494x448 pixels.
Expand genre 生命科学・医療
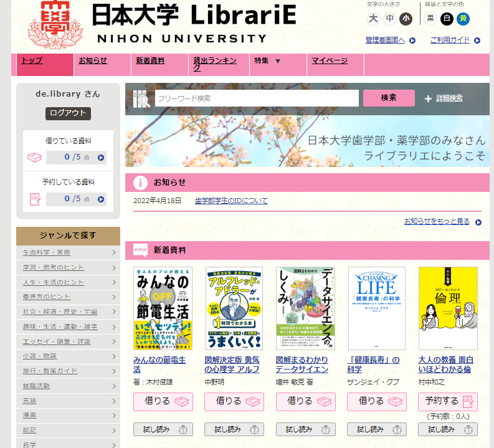[x=68, y=253]
